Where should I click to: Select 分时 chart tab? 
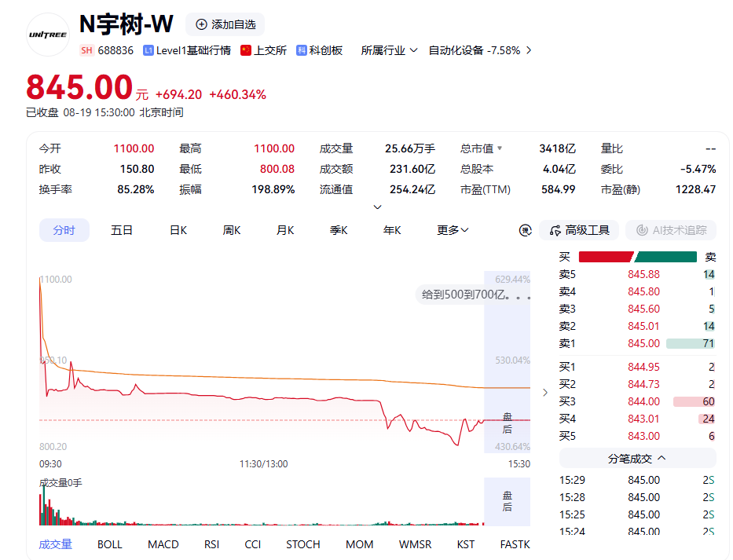click(x=64, y=230)
